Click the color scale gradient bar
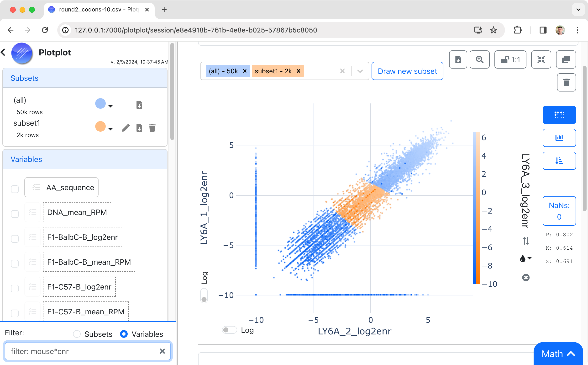588x365 pixels. click(476, 208)
